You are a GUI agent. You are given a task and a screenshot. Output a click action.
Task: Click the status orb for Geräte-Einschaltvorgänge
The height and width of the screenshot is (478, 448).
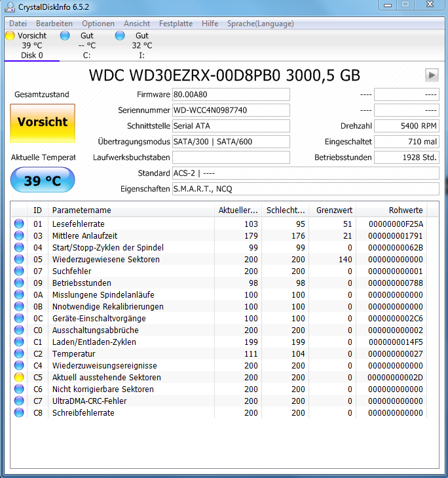(x=19, y=318)
